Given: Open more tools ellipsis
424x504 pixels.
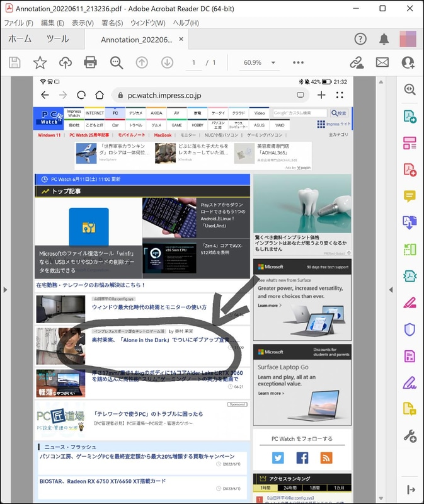Looking at the screenshot, I should point(298,62).
